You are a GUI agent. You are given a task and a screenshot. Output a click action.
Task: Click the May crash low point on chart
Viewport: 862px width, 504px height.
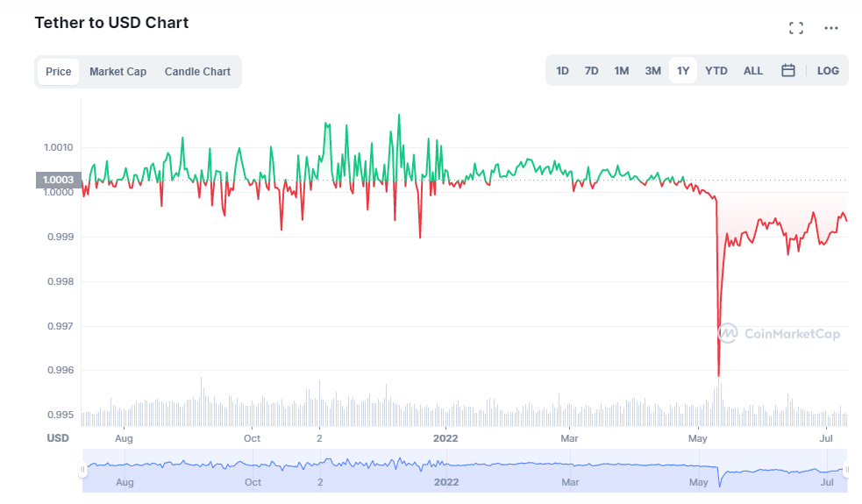coord(718,375)
